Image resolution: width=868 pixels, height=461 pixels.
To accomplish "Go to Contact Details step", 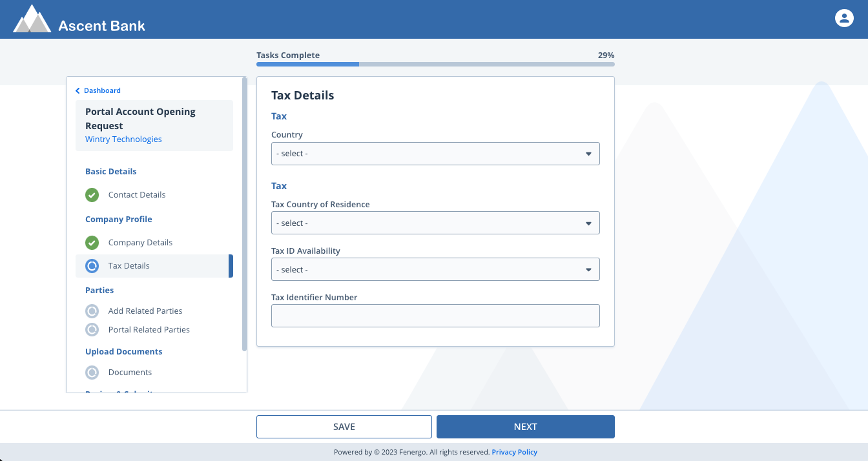I will click(137, 195).
